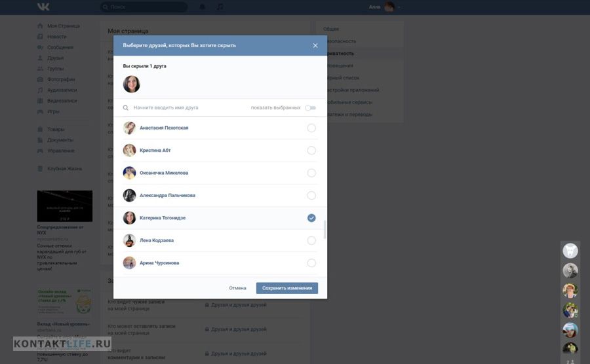Select the circle for Арина Чурсинова
Screen dimensions: 590x364
click(x=311, y=263)
